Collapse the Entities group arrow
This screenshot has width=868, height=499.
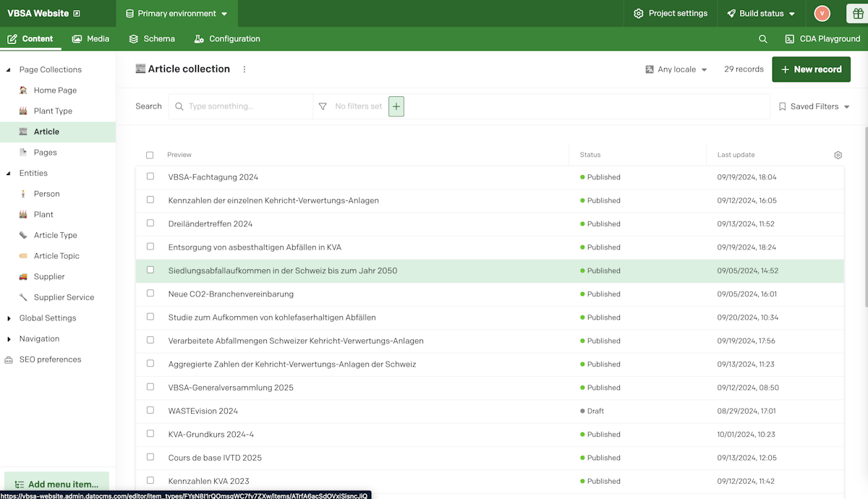point(9,174)
